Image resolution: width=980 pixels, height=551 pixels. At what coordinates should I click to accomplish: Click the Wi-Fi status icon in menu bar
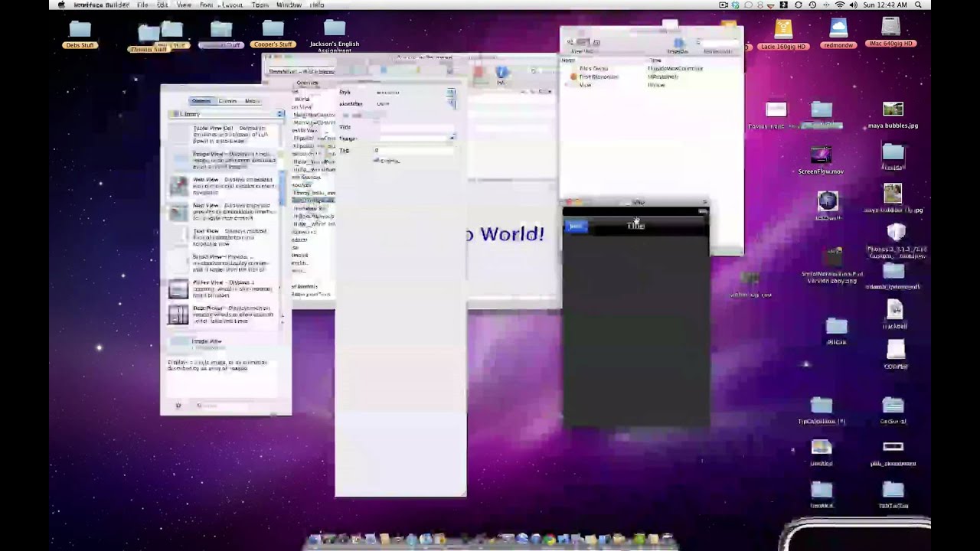tap(840, 5)
